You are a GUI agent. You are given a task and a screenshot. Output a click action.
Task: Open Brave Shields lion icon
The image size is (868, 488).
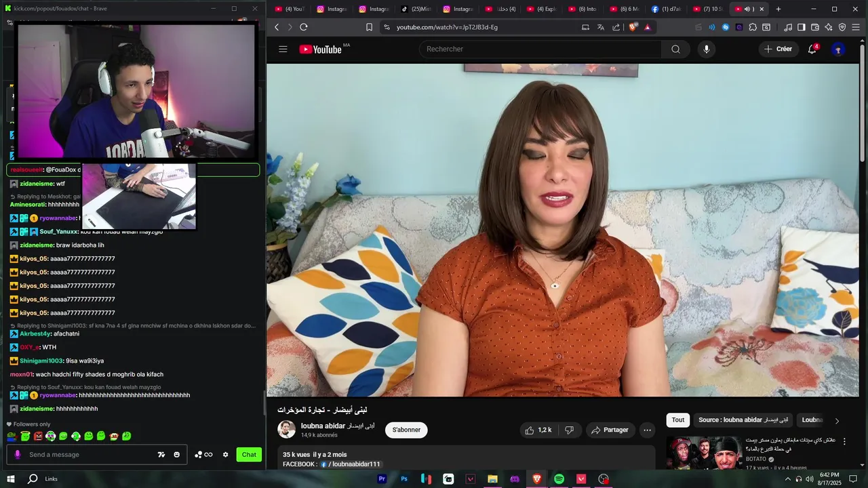tap(633, 27)
